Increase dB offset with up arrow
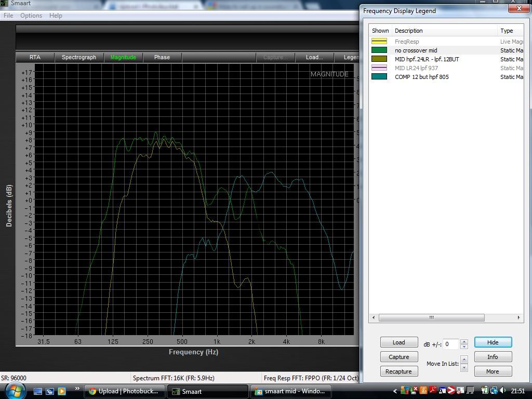This screenshot has width=532, height=399. (464, 341)
